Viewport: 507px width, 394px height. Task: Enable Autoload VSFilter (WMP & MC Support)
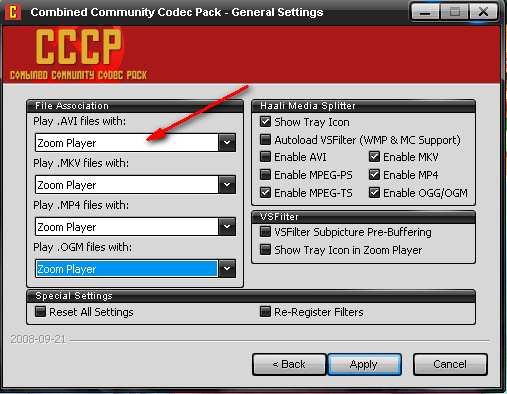pyautogui.click(x=265, y=139)
